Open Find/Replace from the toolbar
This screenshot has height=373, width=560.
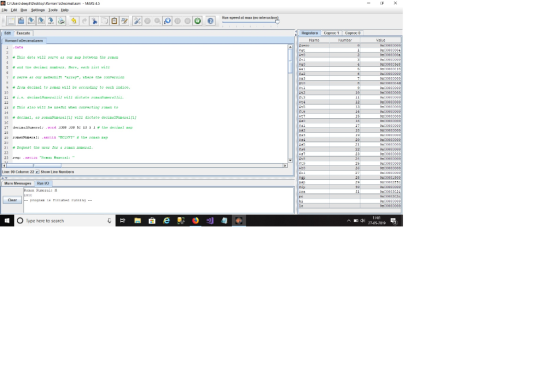click(x=124, y=21)
